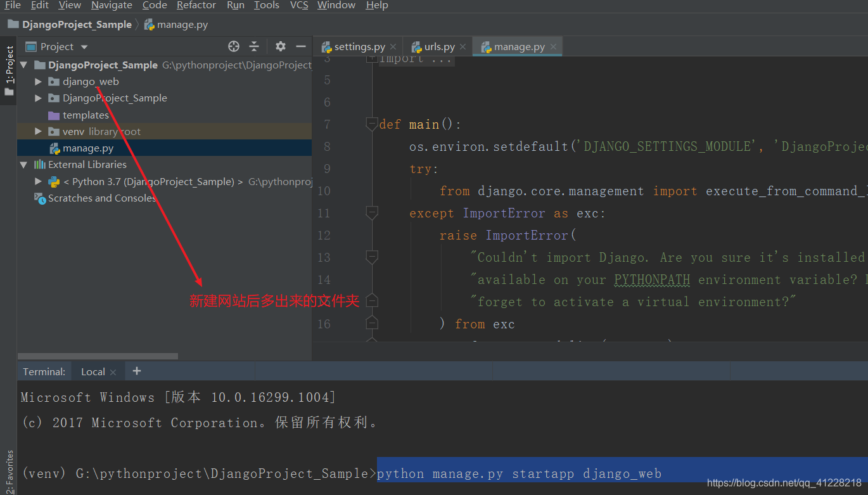This screenshot has height=495, width=868.
Task: Select Scratches and Consoles item
Action: tap(102, 198)
